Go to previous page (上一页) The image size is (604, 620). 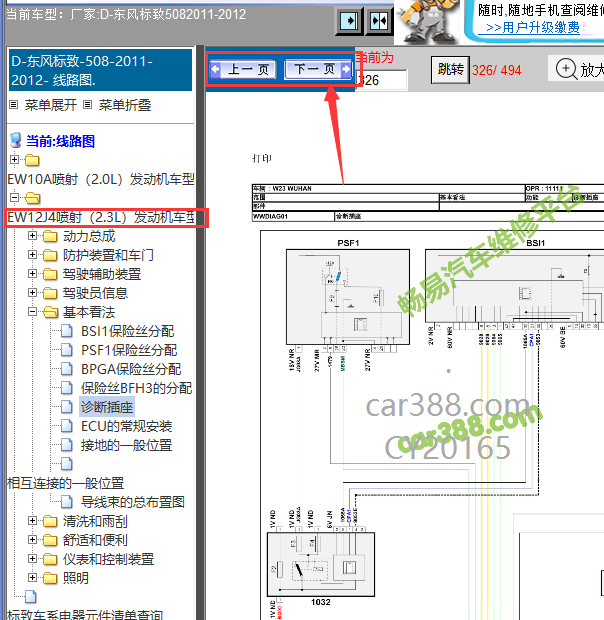click(x=243, y=70)
